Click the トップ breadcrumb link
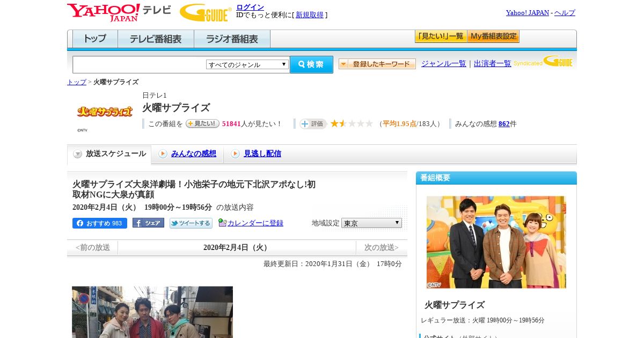The width and height of the screenshot is (644, 338). (x=77, y=82)
